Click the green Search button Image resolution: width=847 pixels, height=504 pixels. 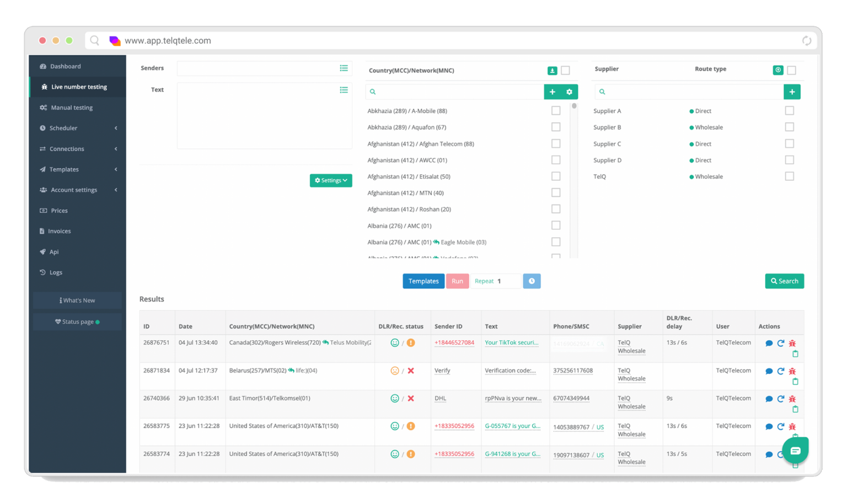(x=784, y=281)
